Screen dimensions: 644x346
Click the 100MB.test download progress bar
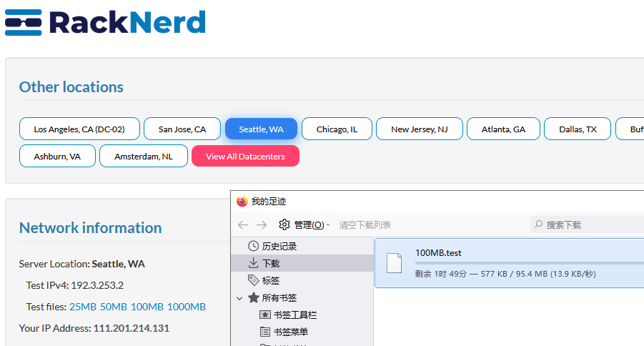click(530, 263)
